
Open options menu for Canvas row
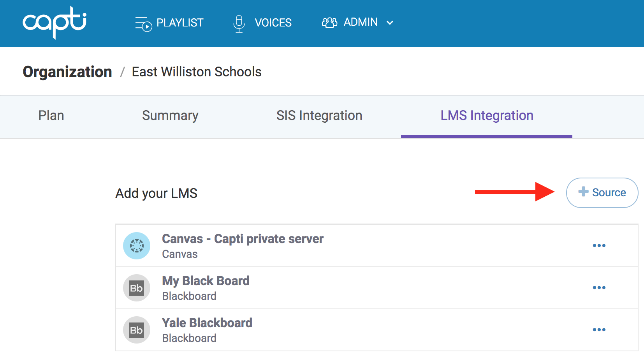tap(599, 245)
